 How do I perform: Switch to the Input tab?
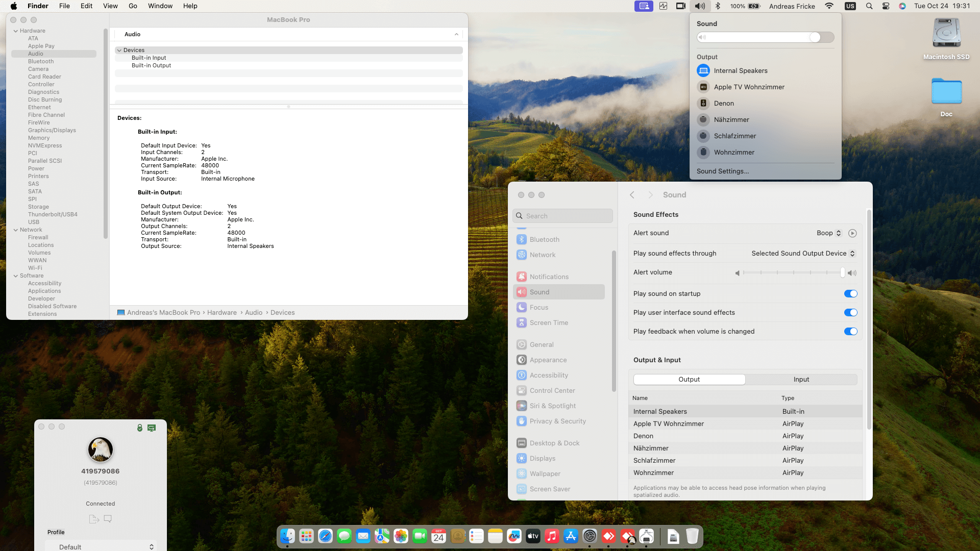801,380
